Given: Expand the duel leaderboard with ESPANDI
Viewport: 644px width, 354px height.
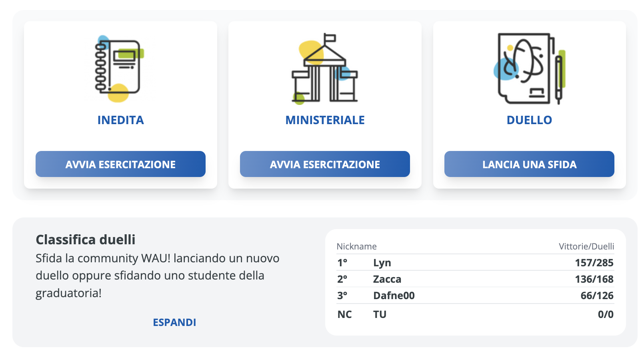Looking at the screenshot, I should click(174, 322).
